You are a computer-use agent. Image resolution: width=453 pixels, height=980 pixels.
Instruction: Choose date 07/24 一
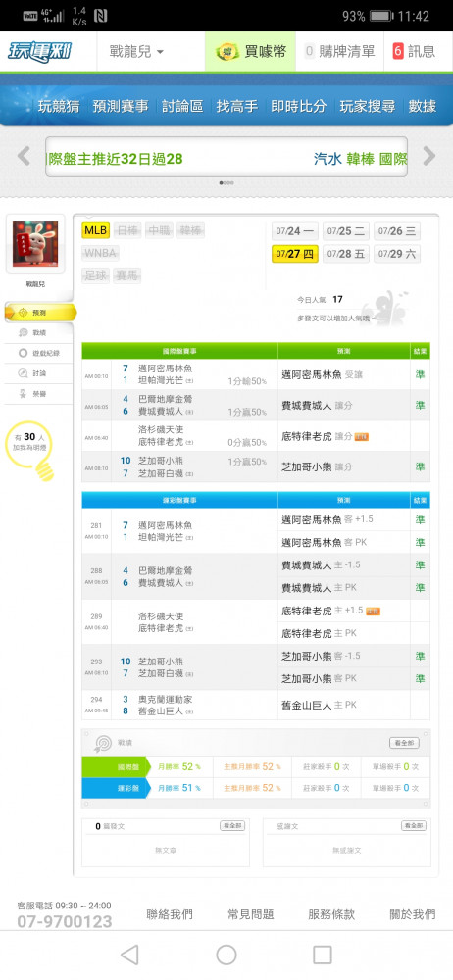pos(295,231)
